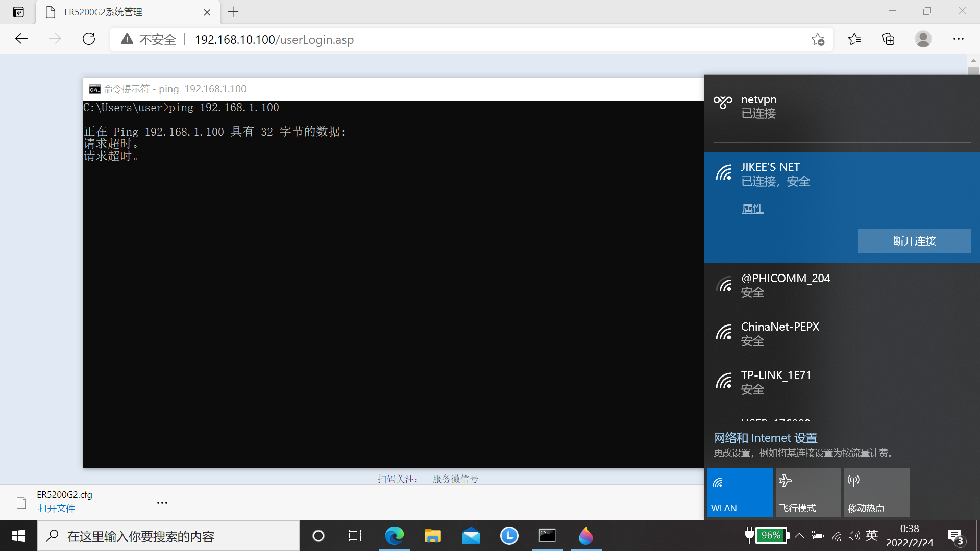Add page to favorites star icon

click(x=818, y=39)
